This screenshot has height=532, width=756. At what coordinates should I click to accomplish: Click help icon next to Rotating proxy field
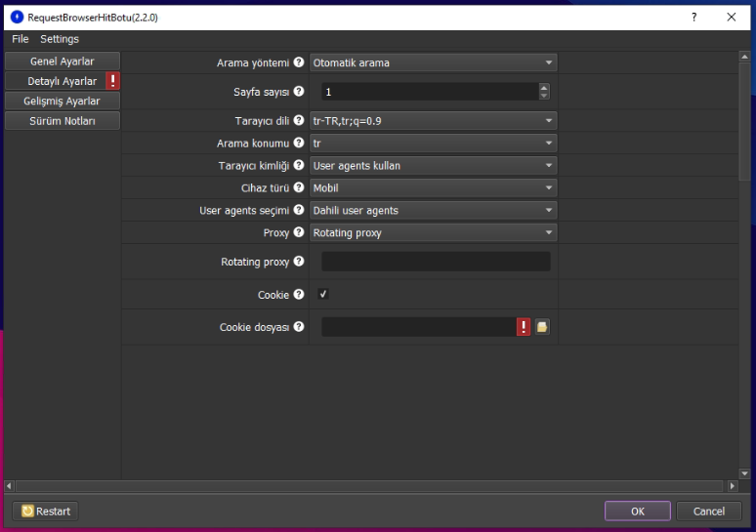point(299,262)
